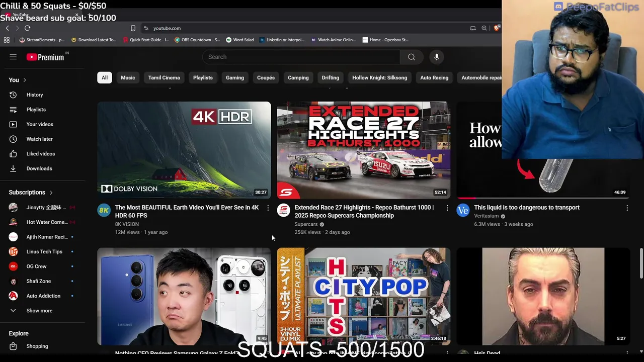The image size is (644, 362).
Task: Select the Auto Racing filter chip
Action: [x=434, y=77]
